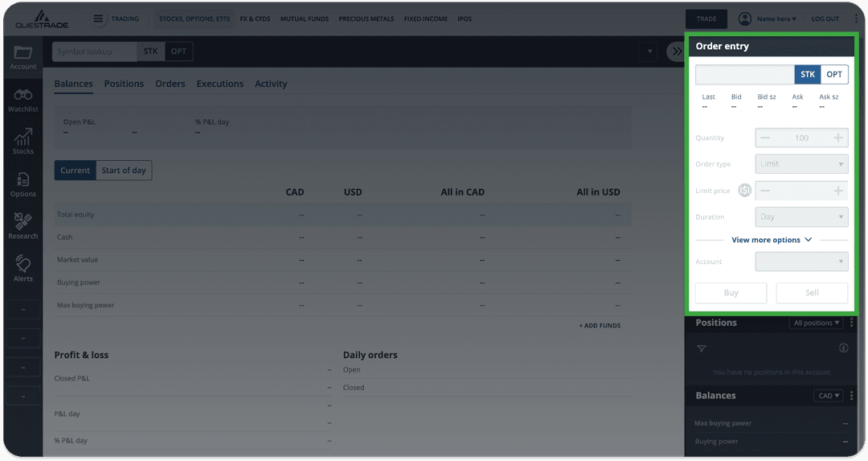
Task: Switch to the Activity tab
Action: [271, 84]
